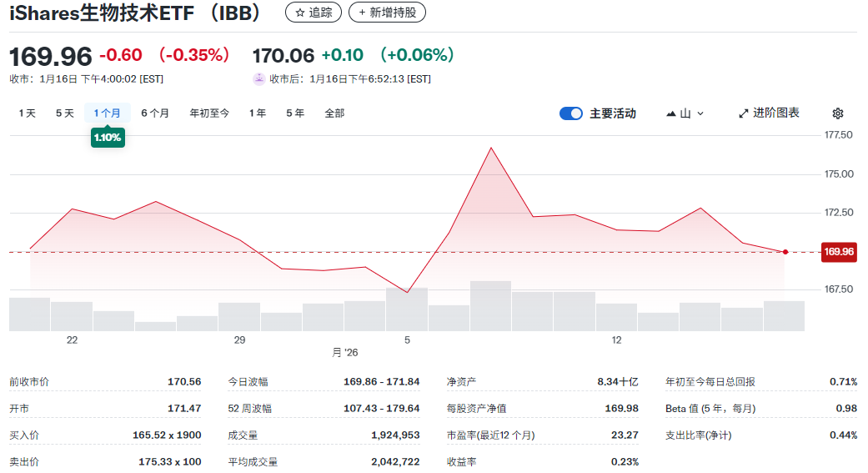Click the 卖出价 value 175.33 x 100

[169, 461]
